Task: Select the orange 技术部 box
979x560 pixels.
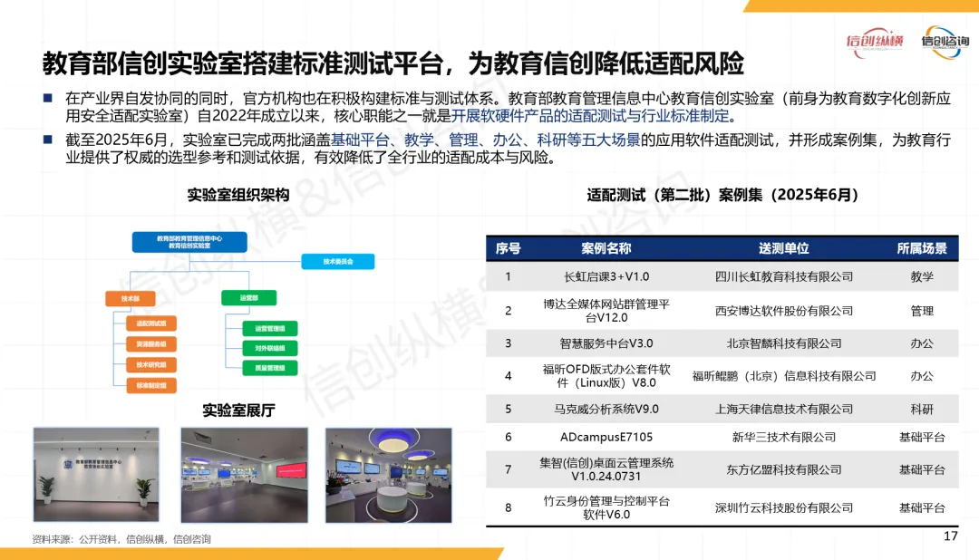Action: tap(130, 299)
